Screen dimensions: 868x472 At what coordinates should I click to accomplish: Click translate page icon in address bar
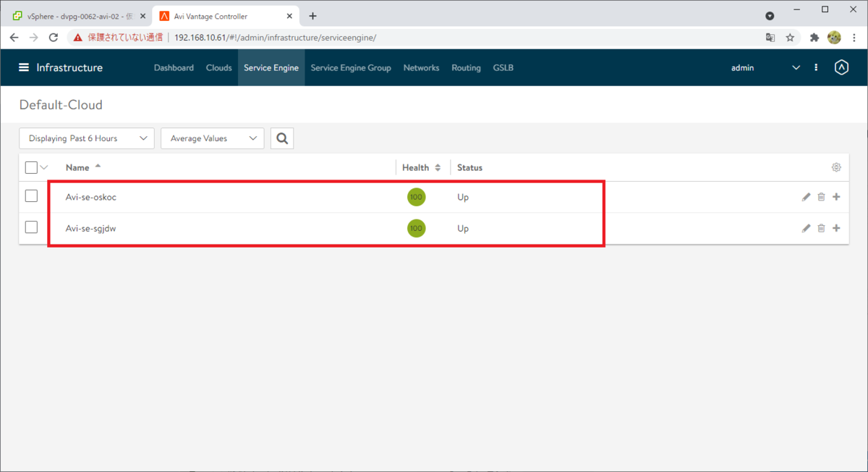click(770, 38)
